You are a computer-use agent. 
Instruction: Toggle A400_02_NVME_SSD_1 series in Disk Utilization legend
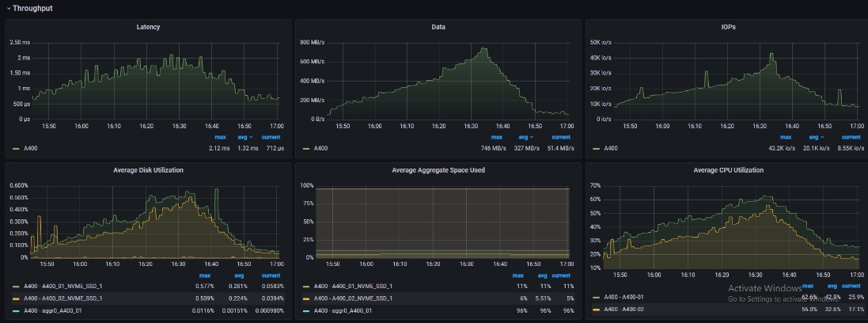pyautogui.click(x=63, y=298)
